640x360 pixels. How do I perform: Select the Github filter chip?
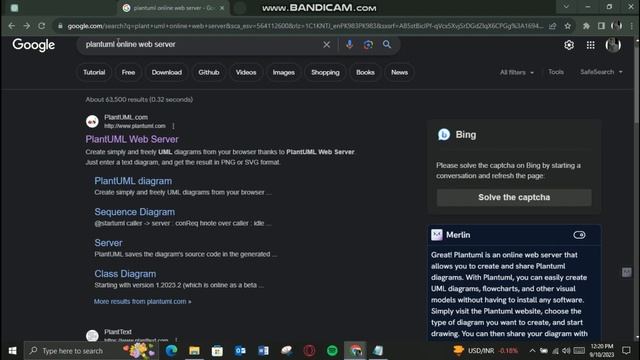coord(209,72)
